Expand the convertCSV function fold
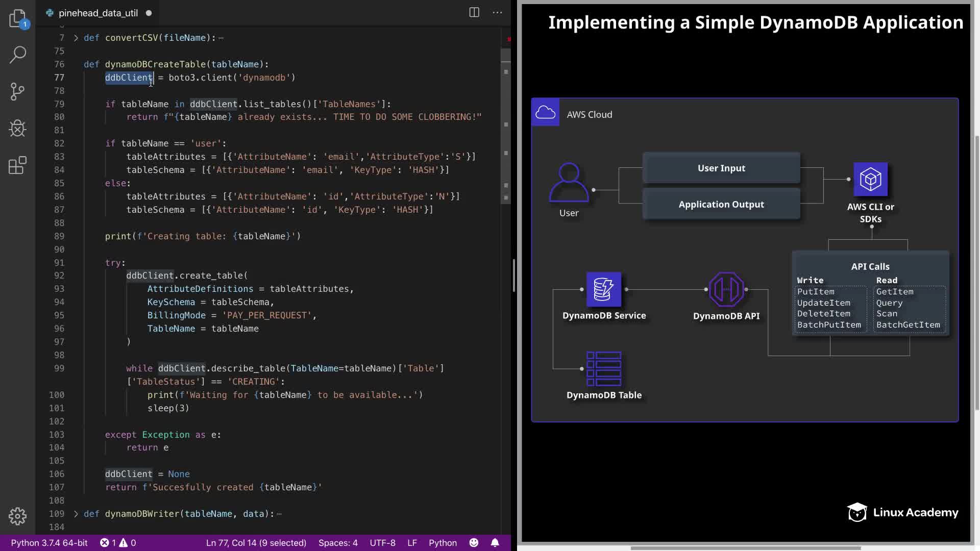This screenshot has height=551, width=980. [x=76, y=38]
